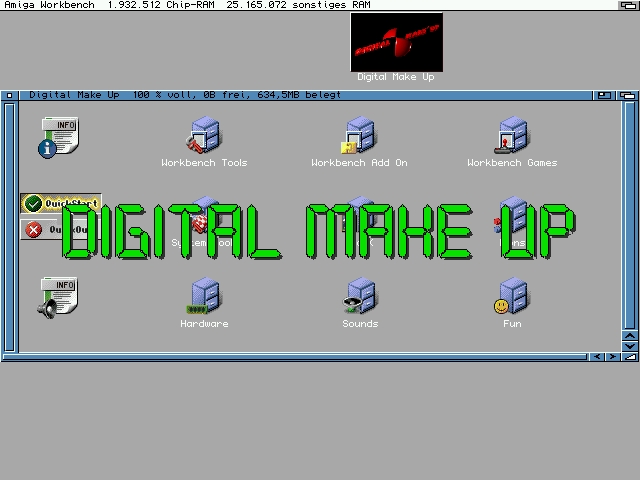Image resolution: width=640 pixels, height=480 pixels.
Task: Click the 'Fun' label text
Action: point(512,324)
